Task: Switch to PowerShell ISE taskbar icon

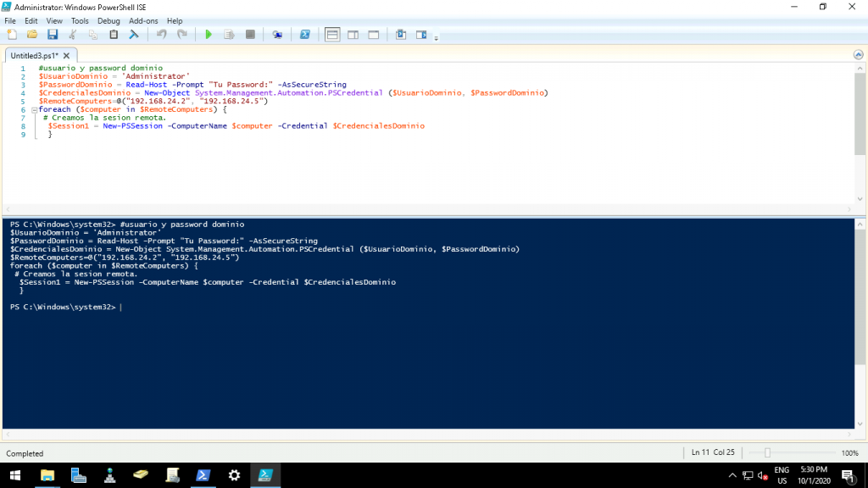Action: click(x=265, y=475)
